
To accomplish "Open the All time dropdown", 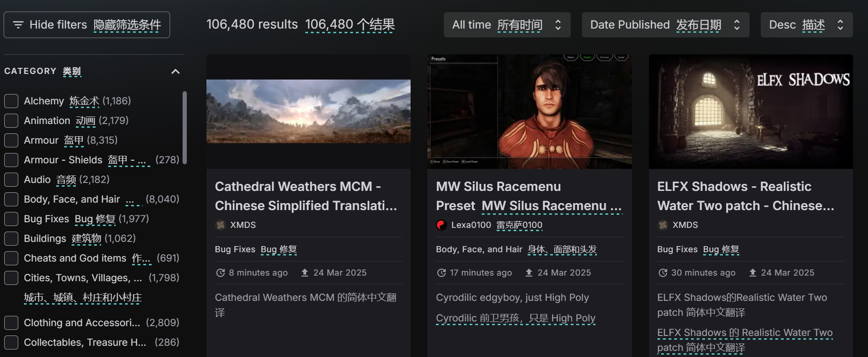I will click(507, 25).
